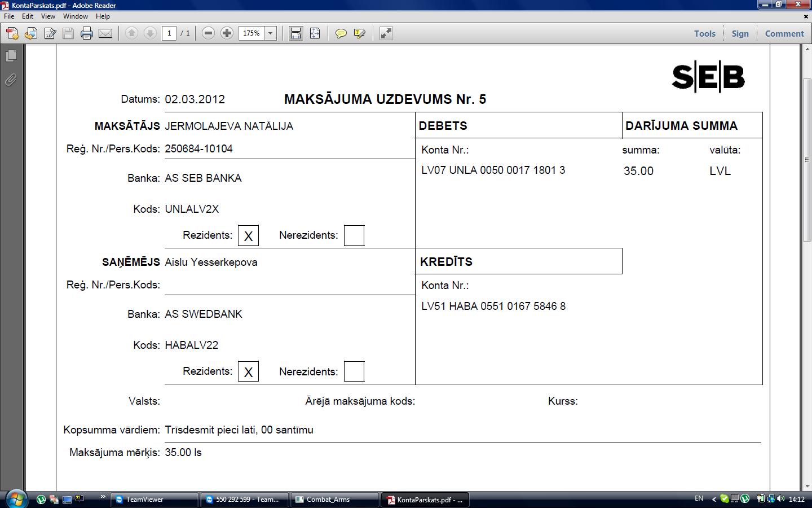Click the EN language indicator

coord(699,498)
